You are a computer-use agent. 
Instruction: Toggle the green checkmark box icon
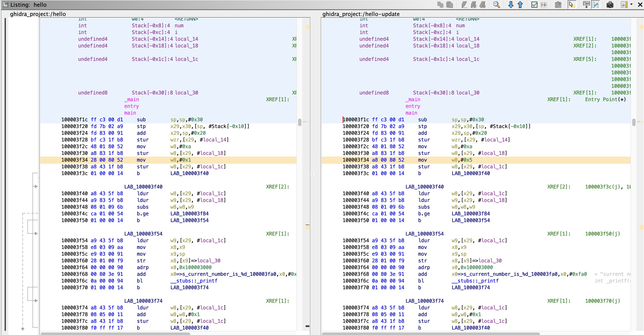[534, 5]
